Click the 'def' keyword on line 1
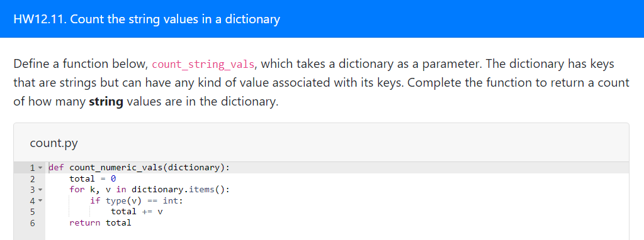The height and width of the screenshot is (240, 644). click(x=56, y=167)
